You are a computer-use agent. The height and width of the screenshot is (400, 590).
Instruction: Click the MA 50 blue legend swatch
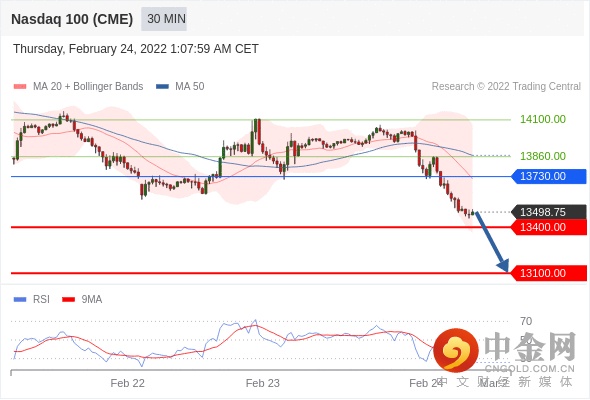click(x=162, y=87)
